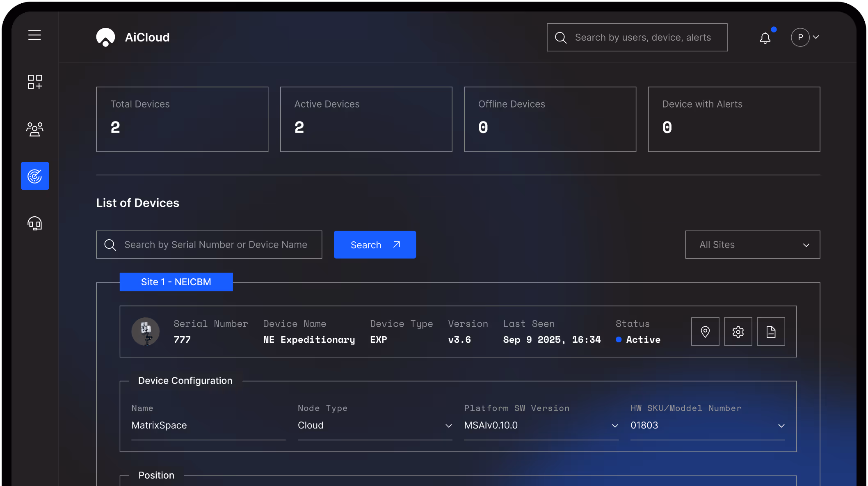
Task: Click the top search by users field
Action: [x=642, y=37]
